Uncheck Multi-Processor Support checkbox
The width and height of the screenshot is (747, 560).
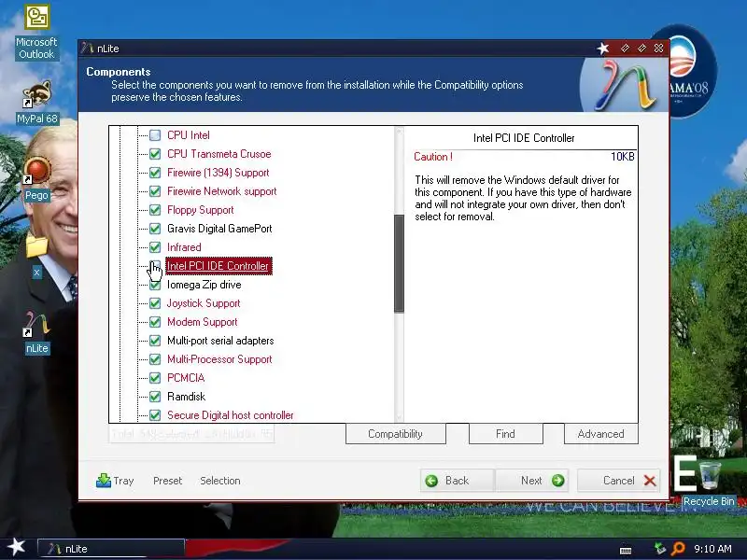click(155, 359)
